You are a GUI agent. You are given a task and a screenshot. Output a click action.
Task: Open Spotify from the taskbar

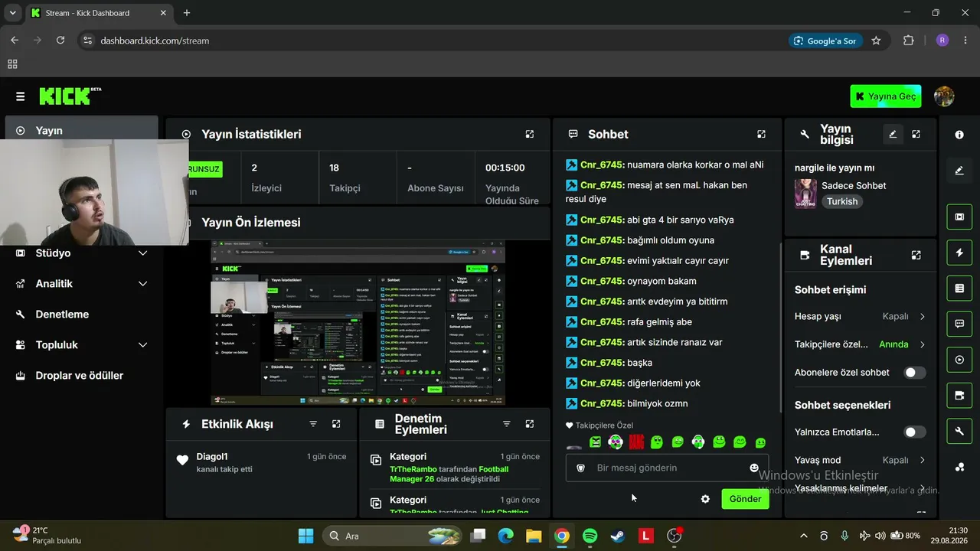590,536
